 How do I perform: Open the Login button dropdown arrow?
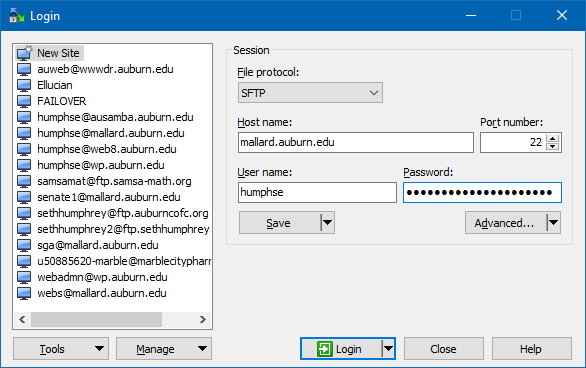tap(388, 349)
